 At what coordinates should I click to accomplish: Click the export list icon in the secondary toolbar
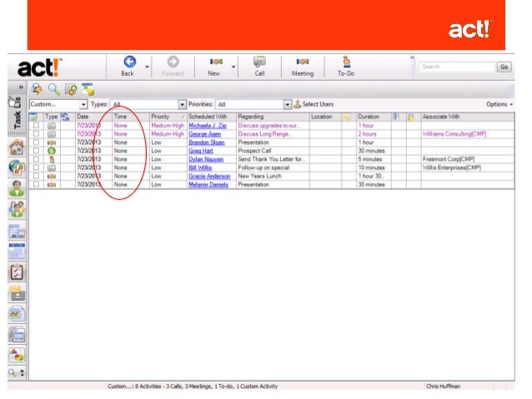(x=88, y=89)
